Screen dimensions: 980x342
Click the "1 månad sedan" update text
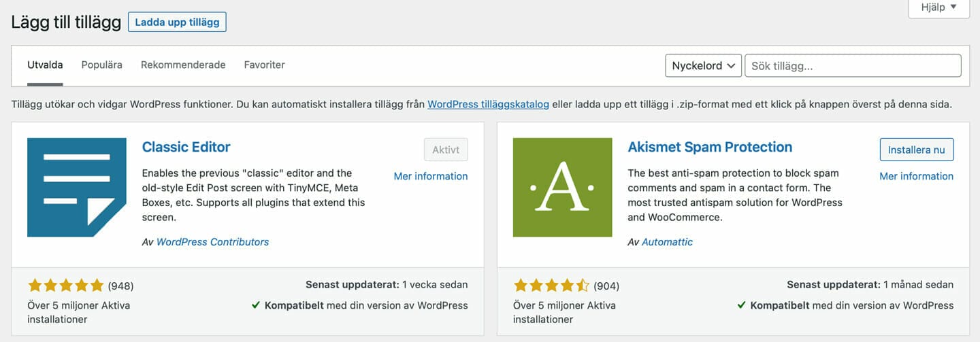pyautogui.click(x=918, y=285)
